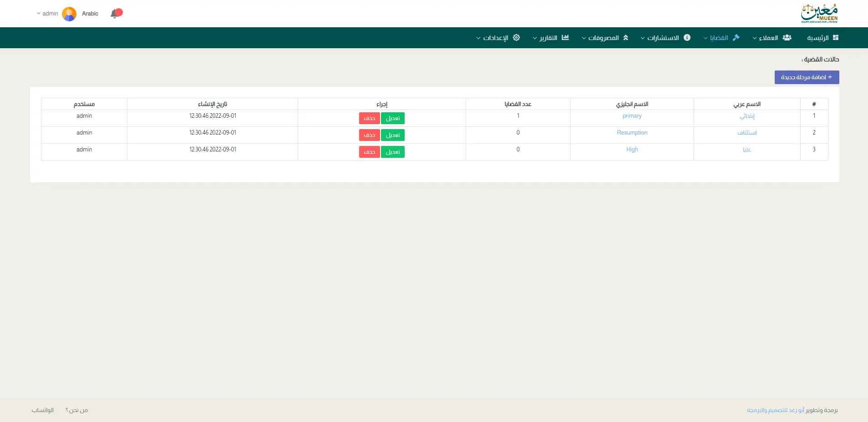Viewport: 868px width, 422px height.
Task: Click the green edit button for primary
Action: pos(392,118)
